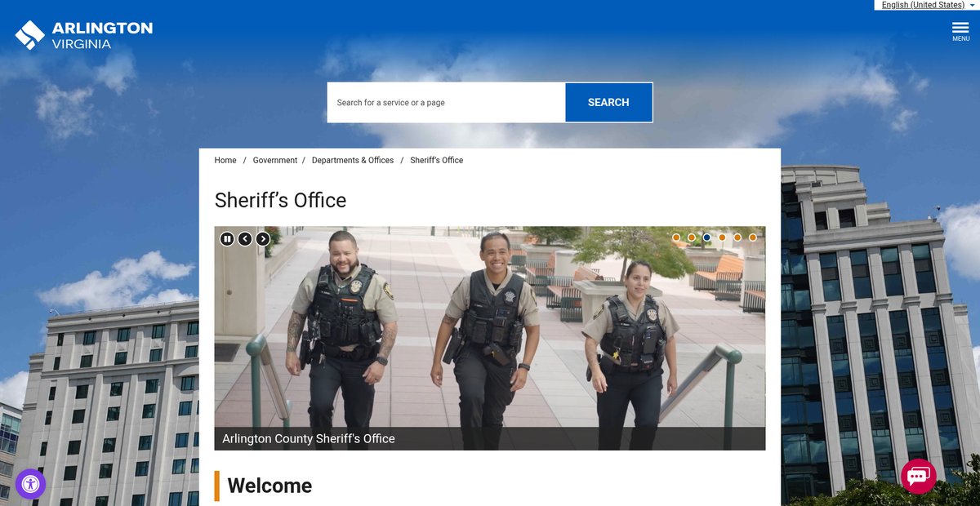Image resolution: width=980 pixels, height=506 pixels.
Task: Advance to next carousel slide
Action: pos(263,239)
